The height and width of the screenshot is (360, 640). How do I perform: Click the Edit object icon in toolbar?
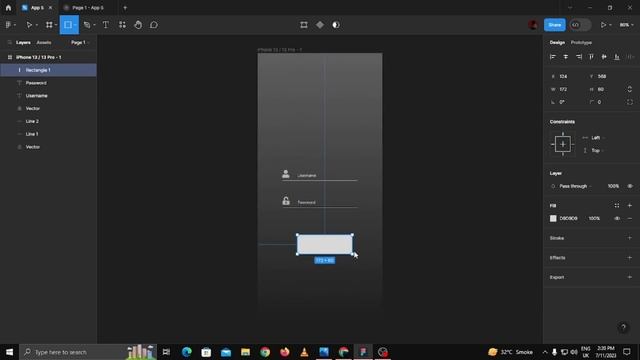point(304,25)
